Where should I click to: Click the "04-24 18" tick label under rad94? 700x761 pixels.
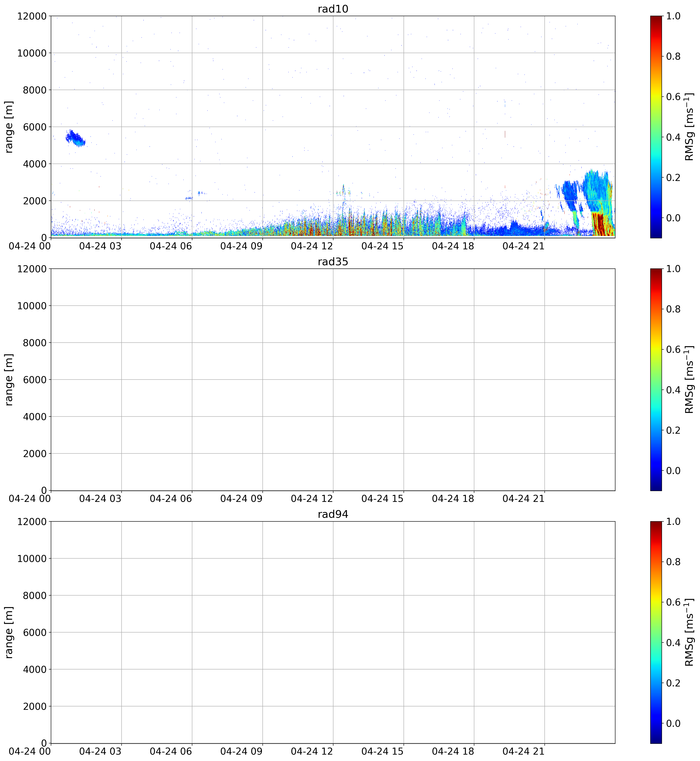(x=453, y=751)
